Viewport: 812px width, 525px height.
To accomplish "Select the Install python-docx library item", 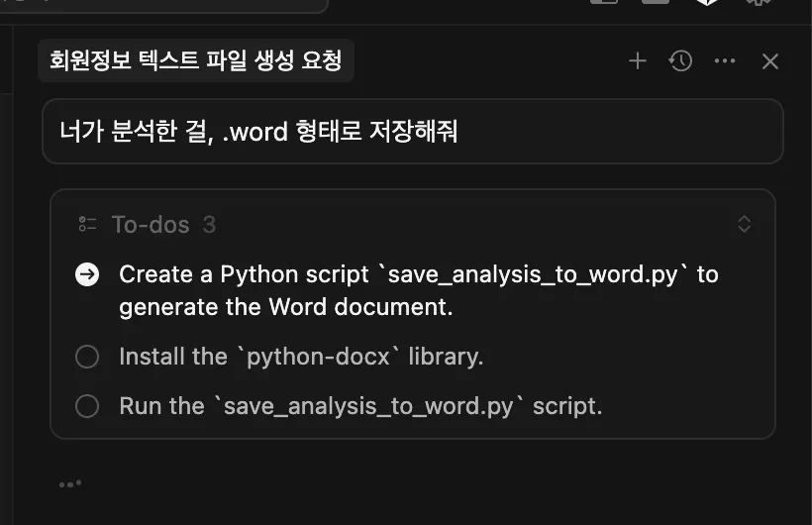I will click(301, 357).
